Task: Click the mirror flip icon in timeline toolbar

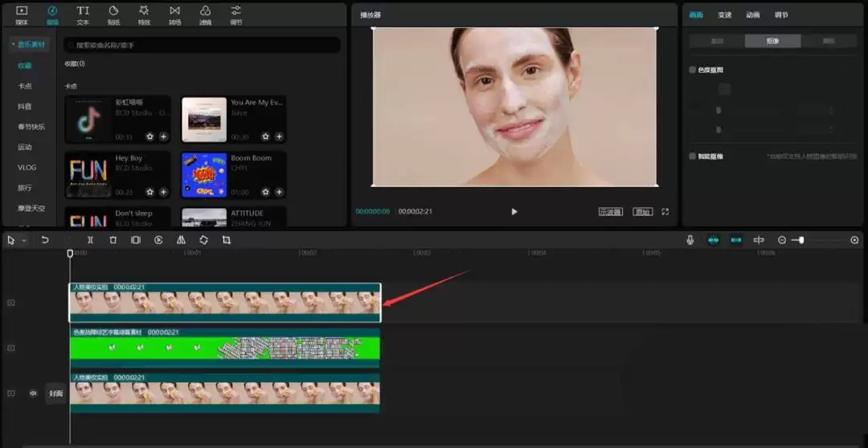Action: pos(181,240)
